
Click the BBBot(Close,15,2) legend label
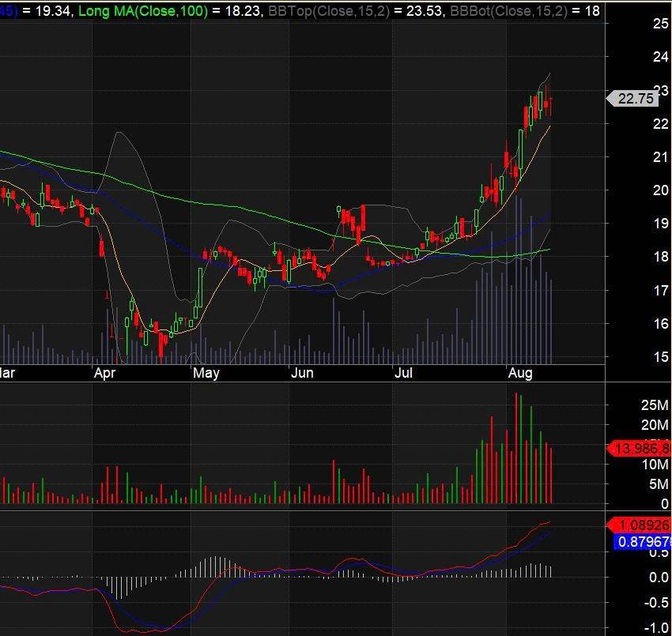pyautogui.click(x=508, y=11)
